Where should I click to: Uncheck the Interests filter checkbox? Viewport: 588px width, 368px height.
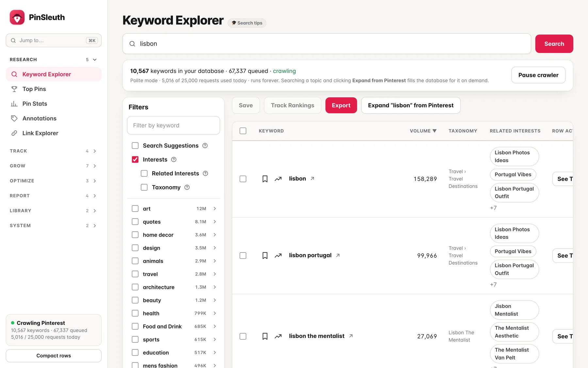[x=135, y=160]
